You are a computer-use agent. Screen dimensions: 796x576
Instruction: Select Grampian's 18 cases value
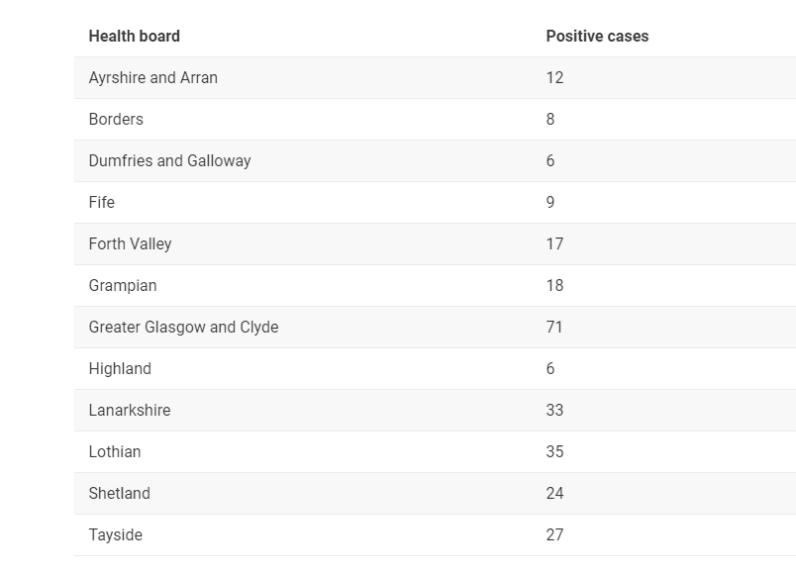pos(554,285)
